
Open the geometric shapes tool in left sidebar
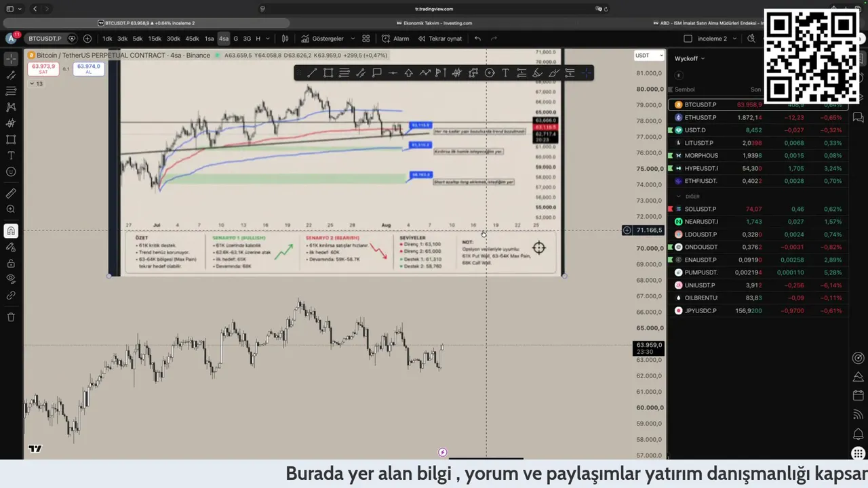(11, 140)
